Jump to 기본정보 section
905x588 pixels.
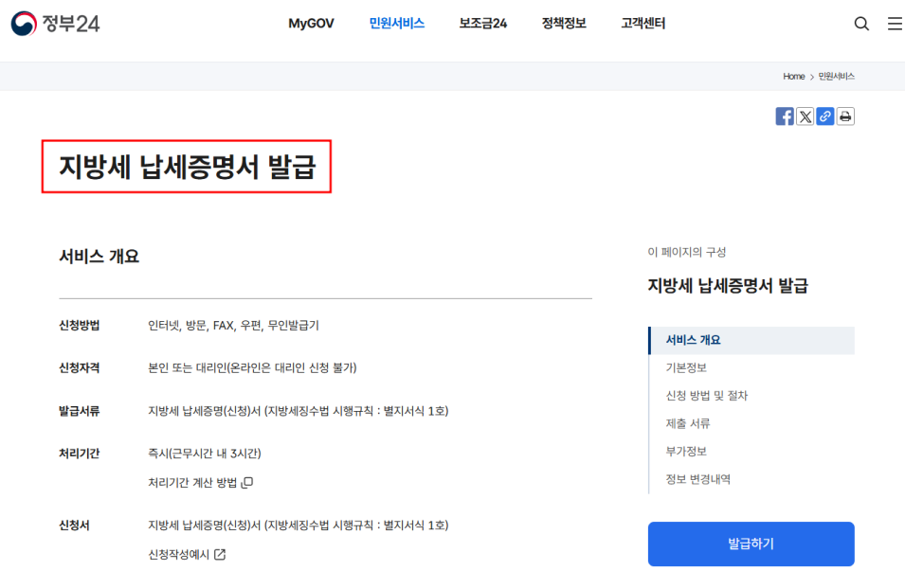pos(686,367)
